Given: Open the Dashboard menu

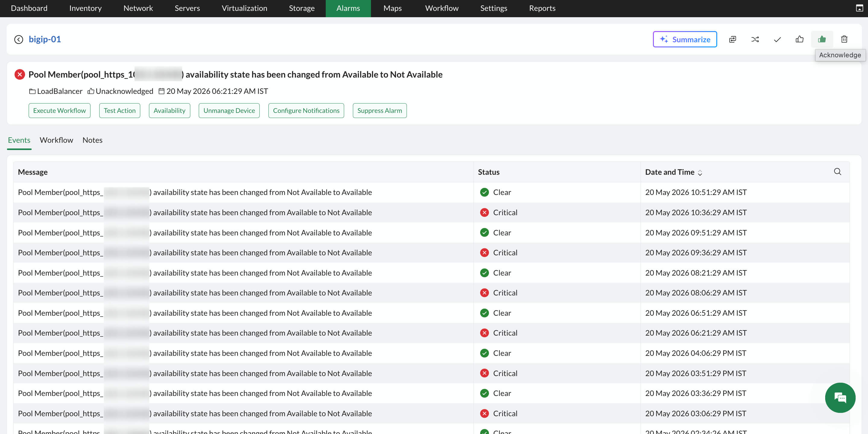Looking at the screenshot, I should pyautogui.click(x=29, y=8).
